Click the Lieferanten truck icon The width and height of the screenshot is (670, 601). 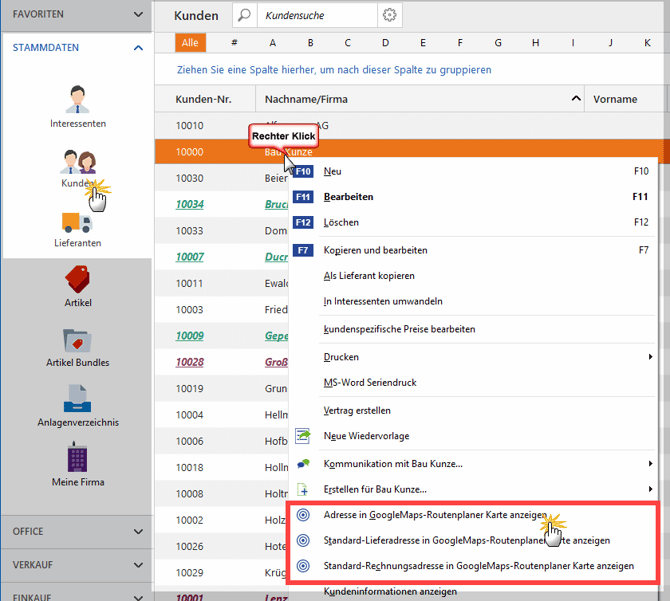point(77,223)
